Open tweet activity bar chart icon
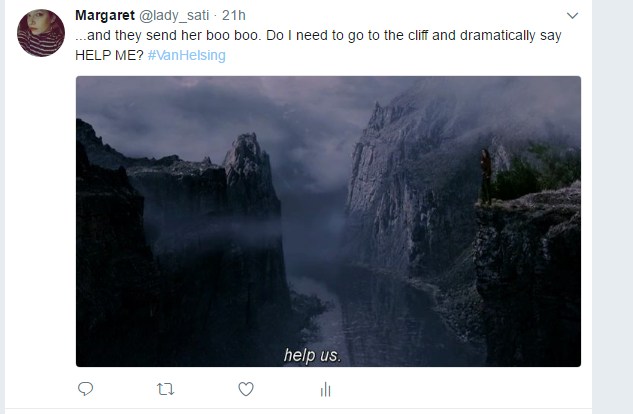Image resolution: width=633 pixels, height=414 pixels. [x=325, y=389]
